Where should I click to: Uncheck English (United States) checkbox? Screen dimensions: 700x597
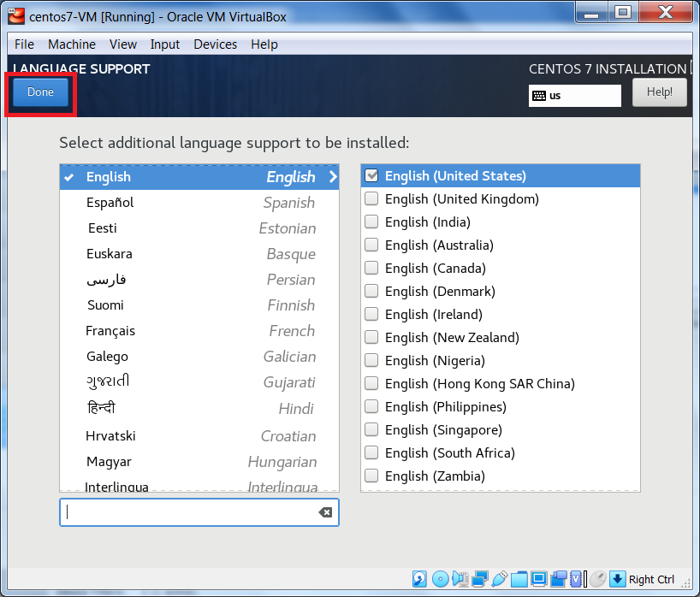click(x=371, y=175)
